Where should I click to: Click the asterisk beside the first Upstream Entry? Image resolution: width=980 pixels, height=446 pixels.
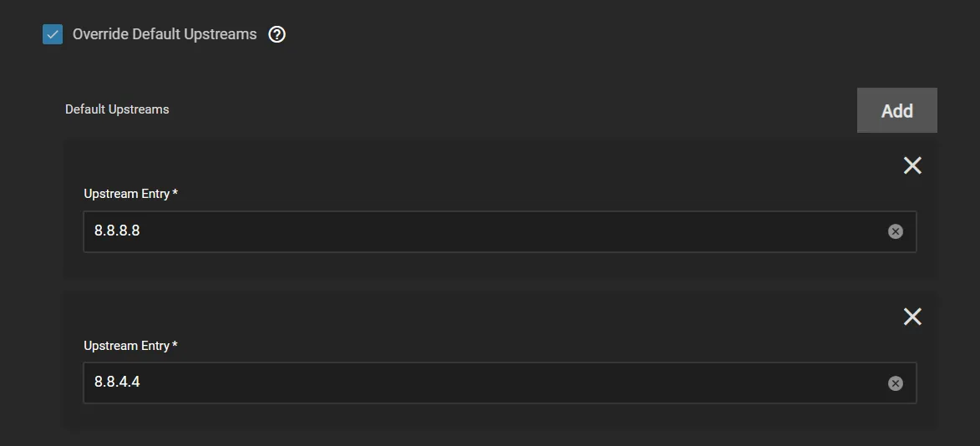pyautogui.click(x=175, y=193)
